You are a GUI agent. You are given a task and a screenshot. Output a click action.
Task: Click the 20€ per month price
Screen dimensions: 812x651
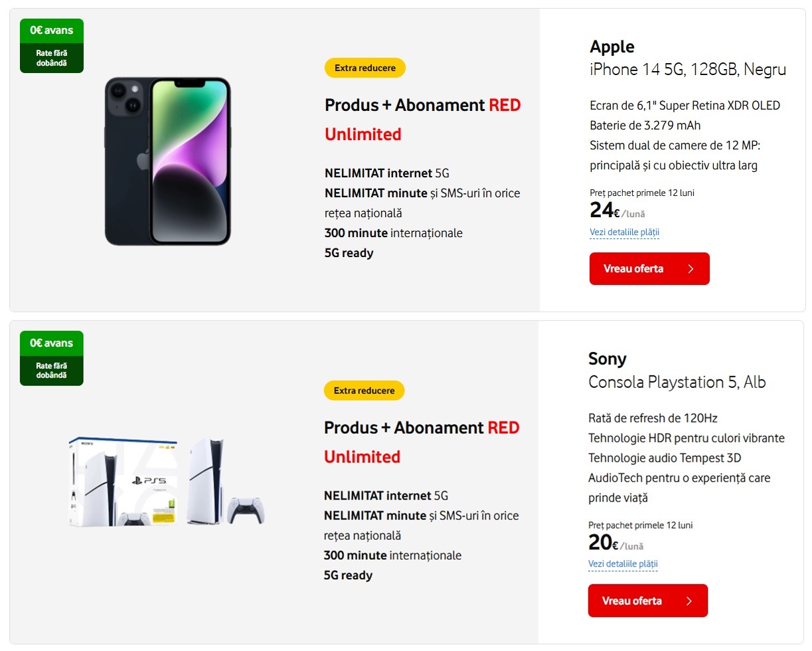[616, 543]
